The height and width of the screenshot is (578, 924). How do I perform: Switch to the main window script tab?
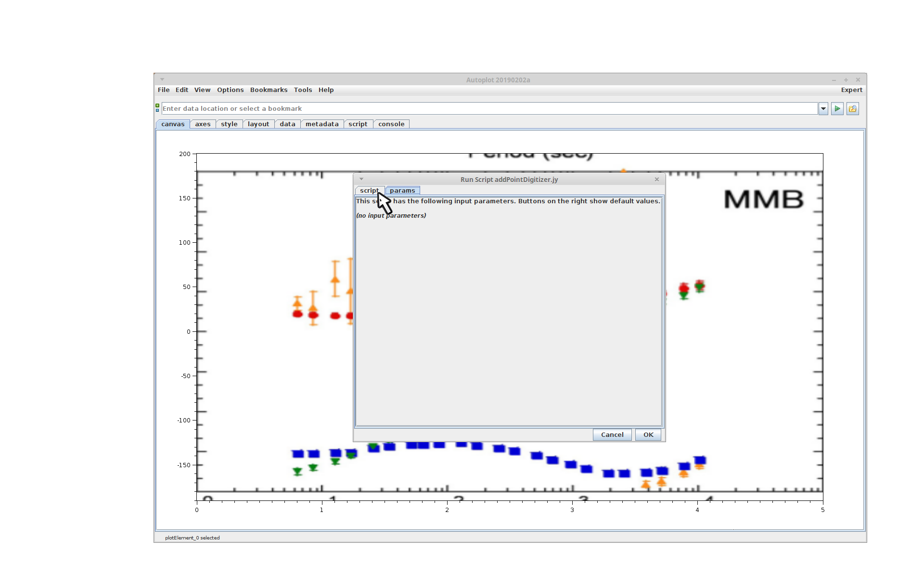pyautogui.click(x=358, y=124)
